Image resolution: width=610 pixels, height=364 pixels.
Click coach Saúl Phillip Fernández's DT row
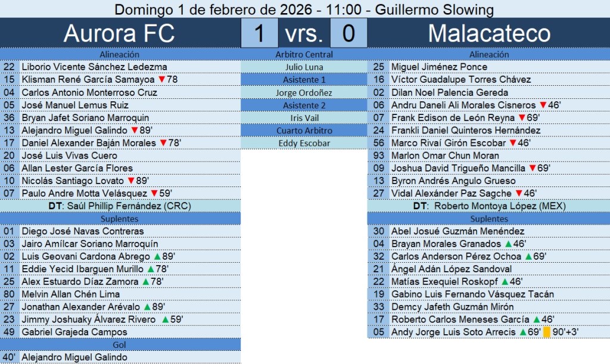coord(120,206)
